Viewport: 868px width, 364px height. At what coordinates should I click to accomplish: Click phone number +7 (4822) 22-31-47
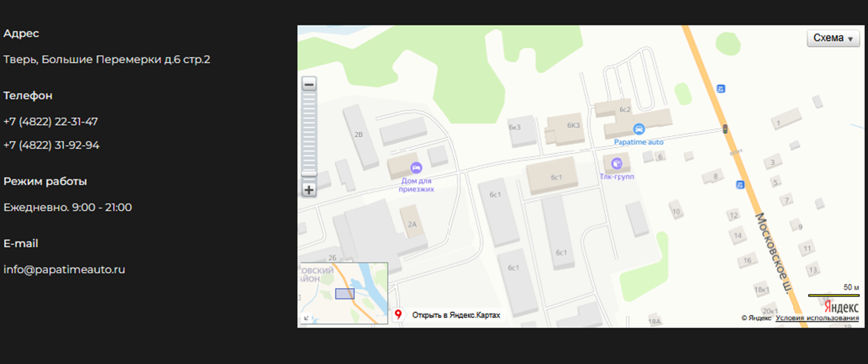click(x=51, y=122)
